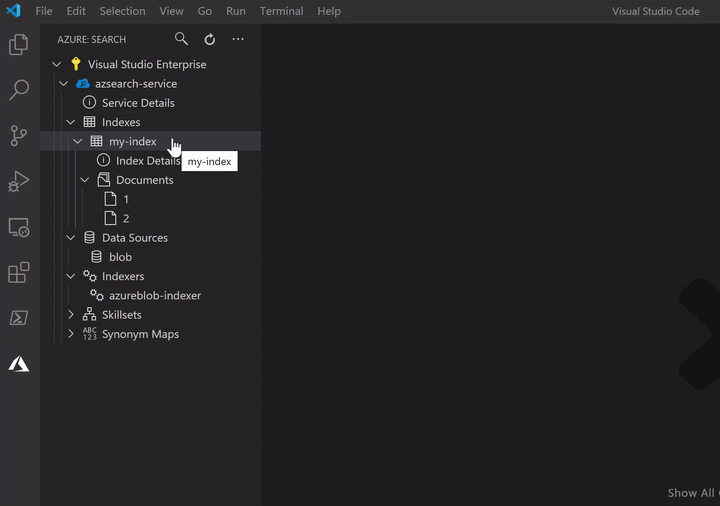Click the table icon beside my-index

96,141
